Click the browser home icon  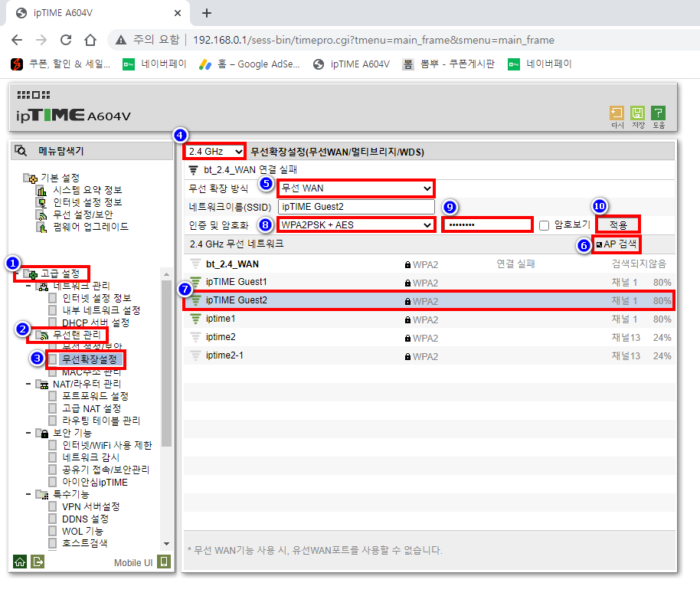pyautogui.click(x=90, y=40)
